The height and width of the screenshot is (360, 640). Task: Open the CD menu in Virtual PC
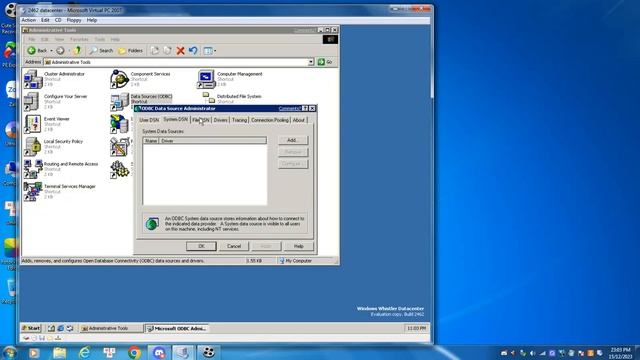[x=58, y=20]
